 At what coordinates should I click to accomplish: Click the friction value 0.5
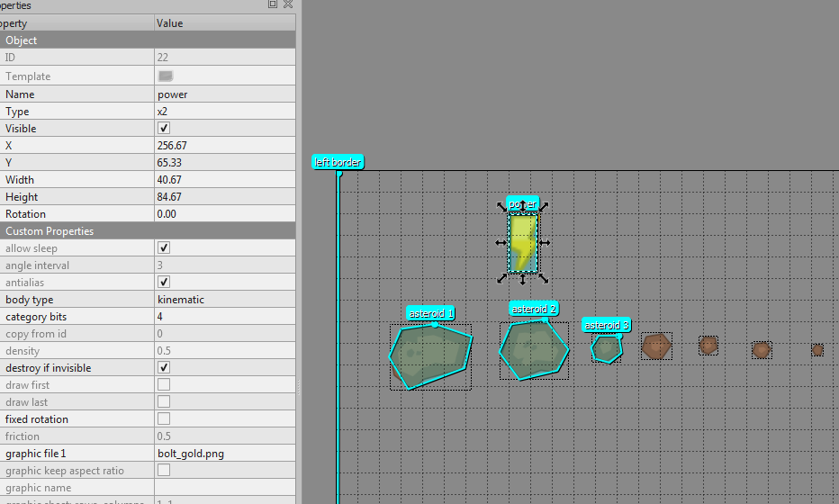click(225, 436)
